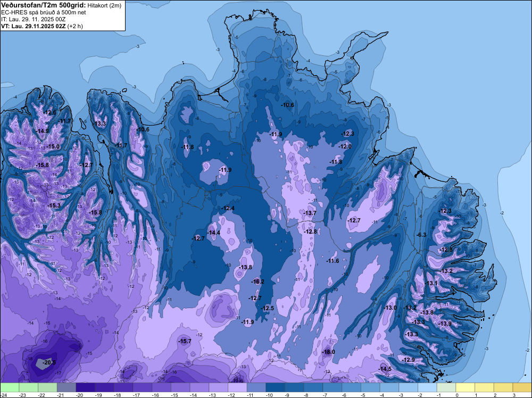Click the -12.0 temperature label

(x=345, y=146)
